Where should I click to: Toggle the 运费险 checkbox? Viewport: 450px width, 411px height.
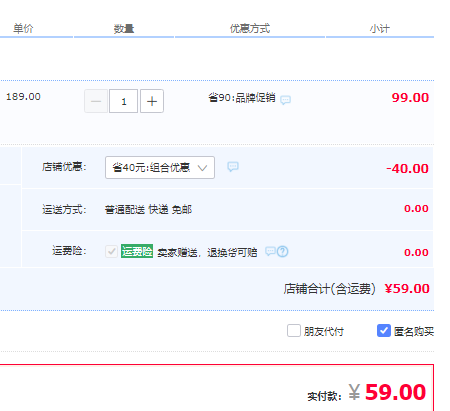(x=111, y=251)
